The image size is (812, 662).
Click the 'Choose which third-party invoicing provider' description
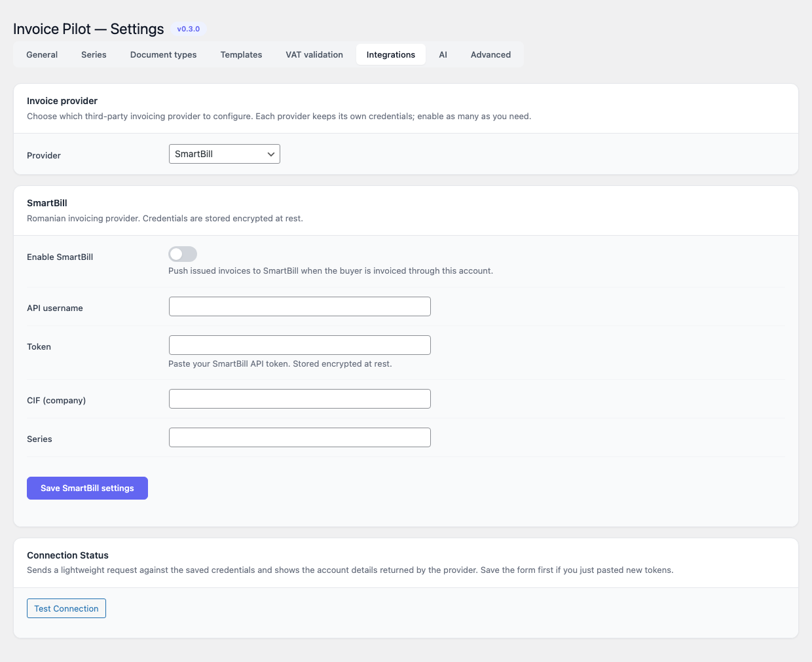[x=279, y=116]
